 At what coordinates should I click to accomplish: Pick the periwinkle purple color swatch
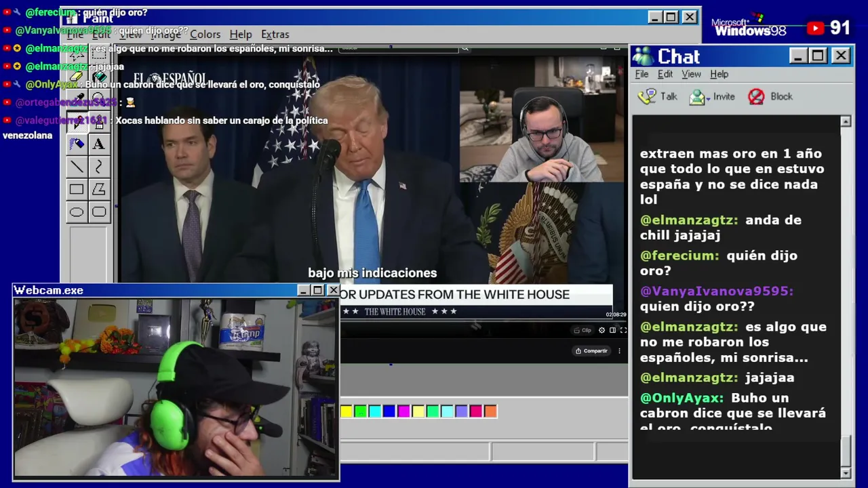coord(461,411)
